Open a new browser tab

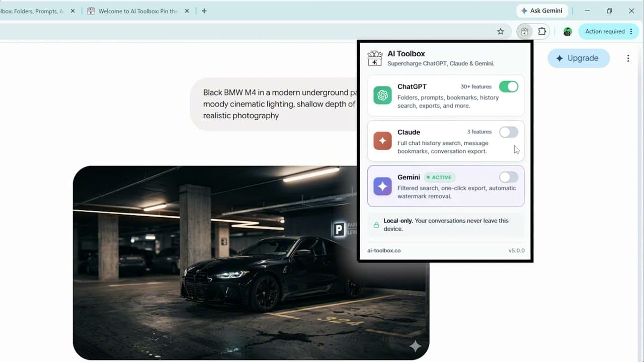tap(204, 11)
